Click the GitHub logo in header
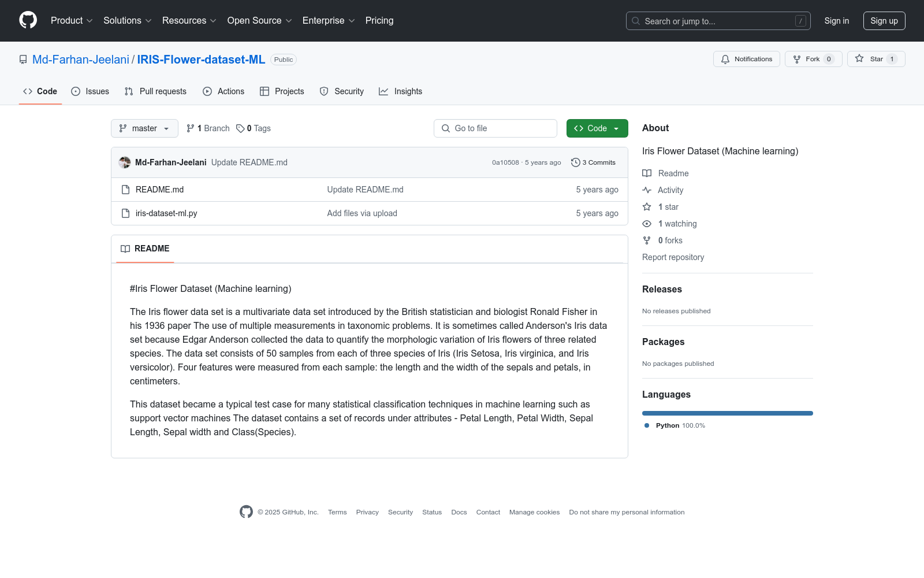The width and height of the screenshot is (924, 578). click(28, 20)
